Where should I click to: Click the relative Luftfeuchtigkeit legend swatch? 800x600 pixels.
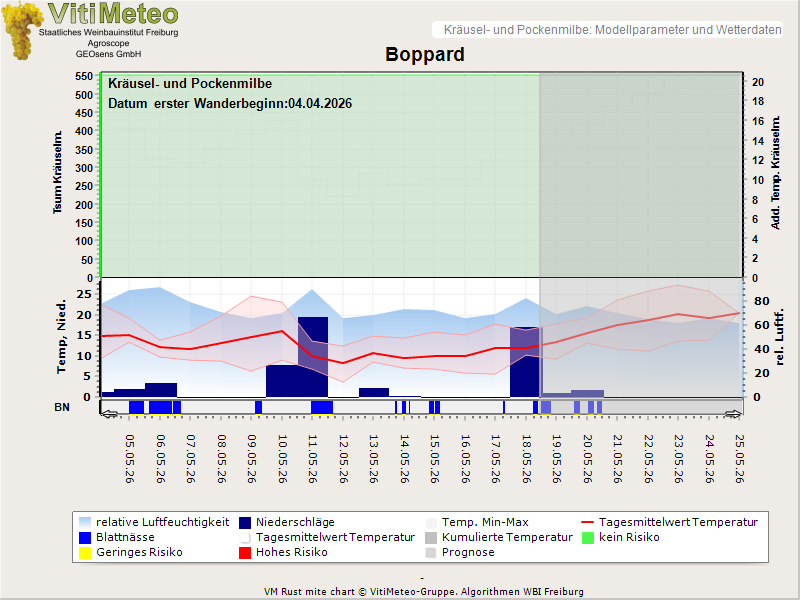point(85,522)
